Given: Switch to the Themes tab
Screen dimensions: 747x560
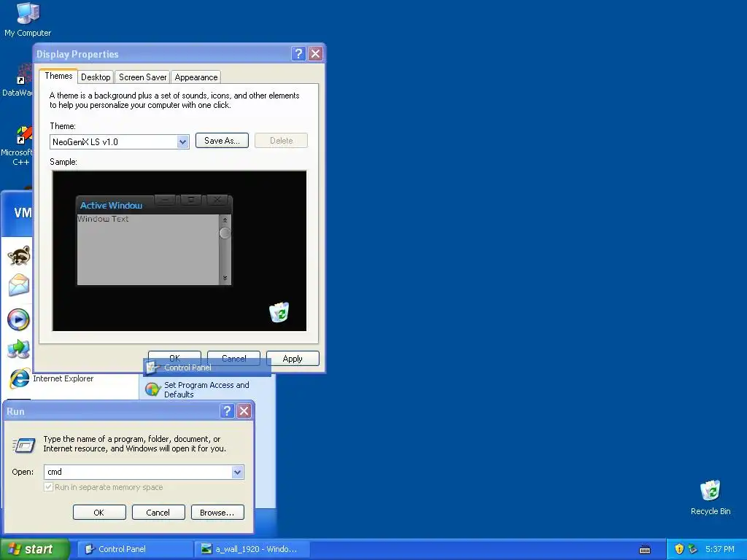Looking at the screenshot, I should (58, 76).
